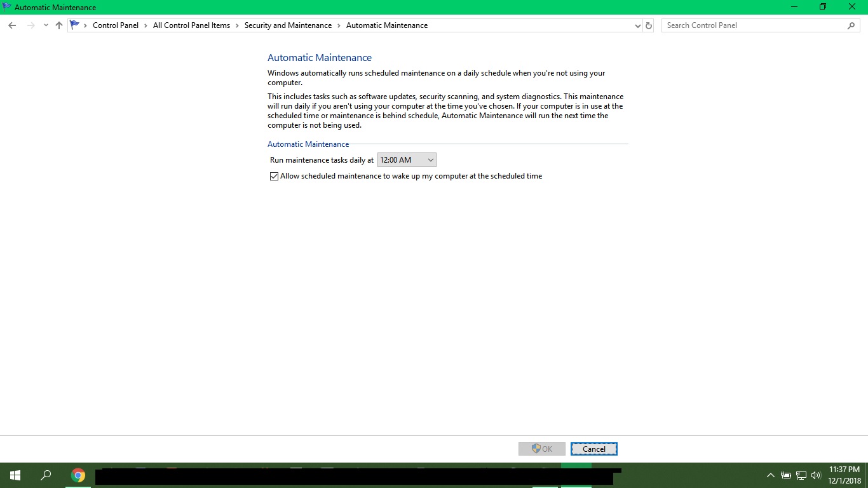Open recent pages dropdown beside forward arrow
Screen dimensions: 868x488
point(44,25)
